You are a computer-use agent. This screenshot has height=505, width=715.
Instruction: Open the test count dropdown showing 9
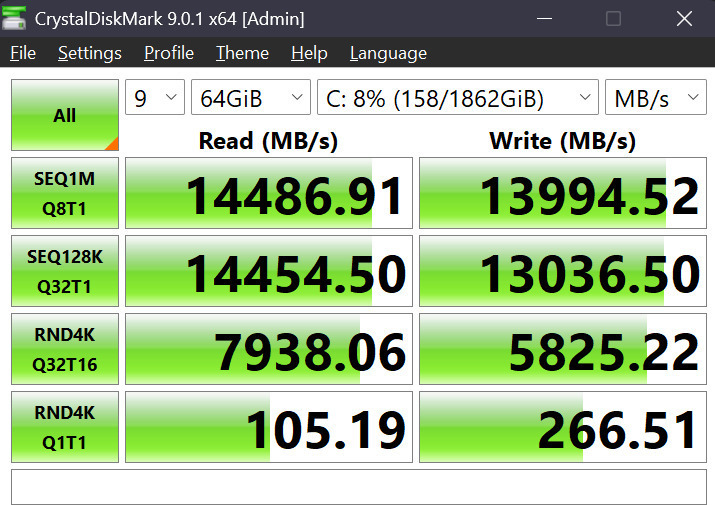tap(155, 98)
